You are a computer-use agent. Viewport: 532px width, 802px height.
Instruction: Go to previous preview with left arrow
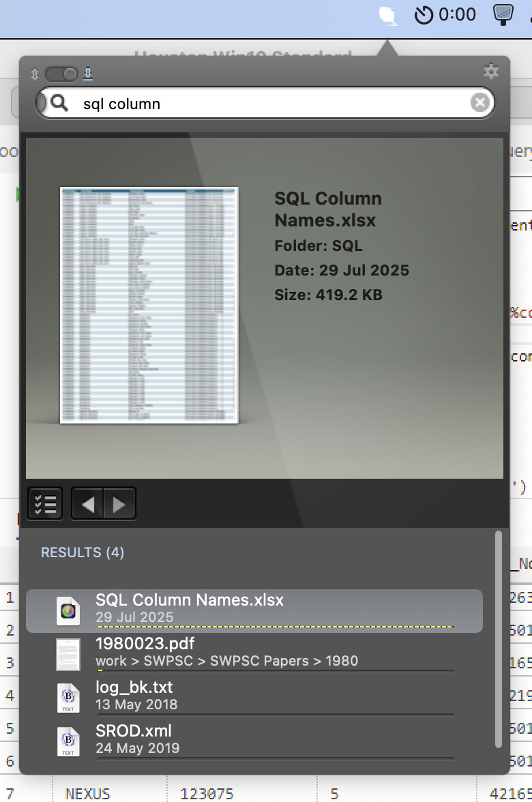[88, 504]
